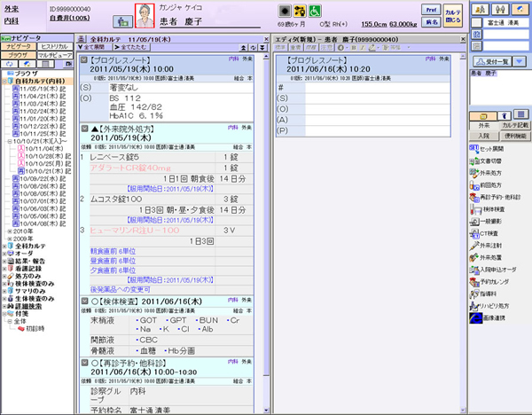Switch to the カルテ記載 tab
532x415 pixels.
514,126
